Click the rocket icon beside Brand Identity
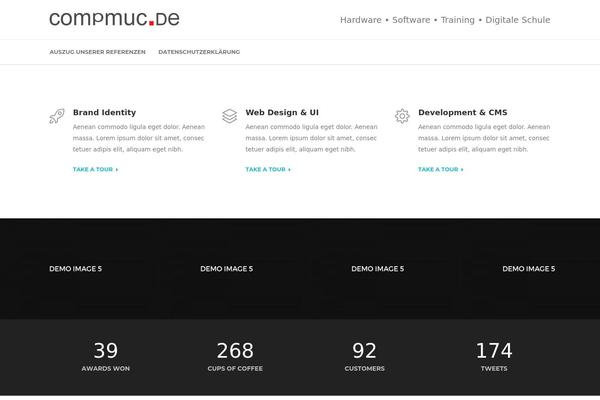Image resolution: width=600 pixels, height=400 pixels. [57, 116]
